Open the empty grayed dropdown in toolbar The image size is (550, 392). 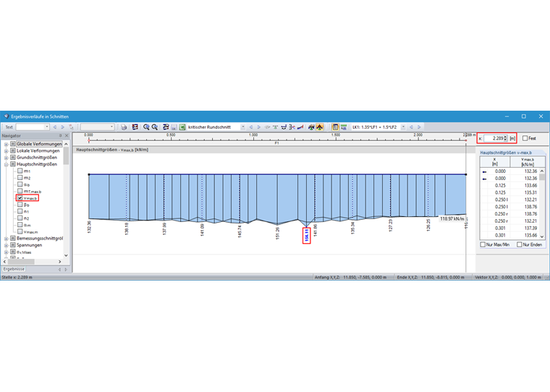click(x=98, y=127)
